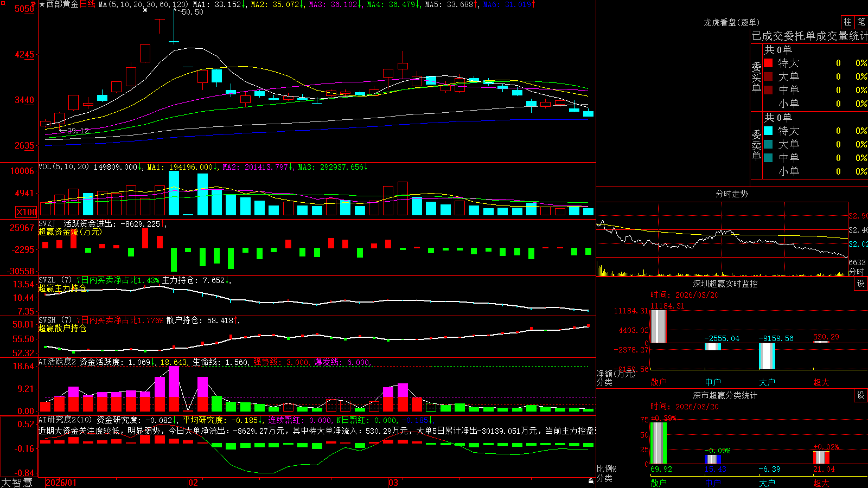Click the 龙虎看盘(逐单) panel title
Image resolution: width=868 pixels, height=488 pixels.
pos(732,22)
